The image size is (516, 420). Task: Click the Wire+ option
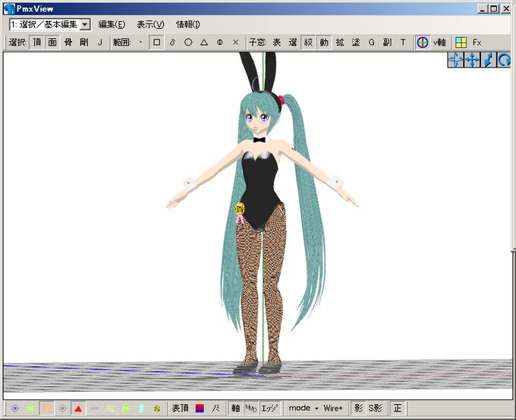tap(333, 409)
